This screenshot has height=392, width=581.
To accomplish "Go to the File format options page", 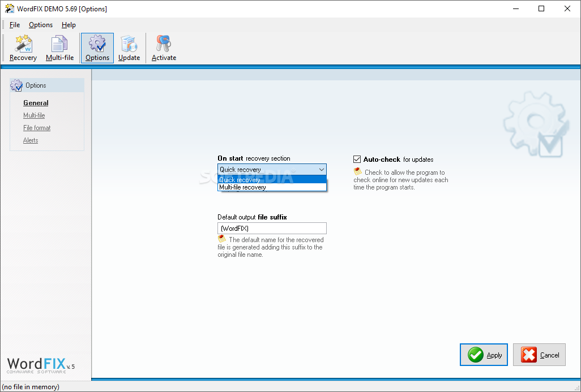I will (x=37, y=128).
